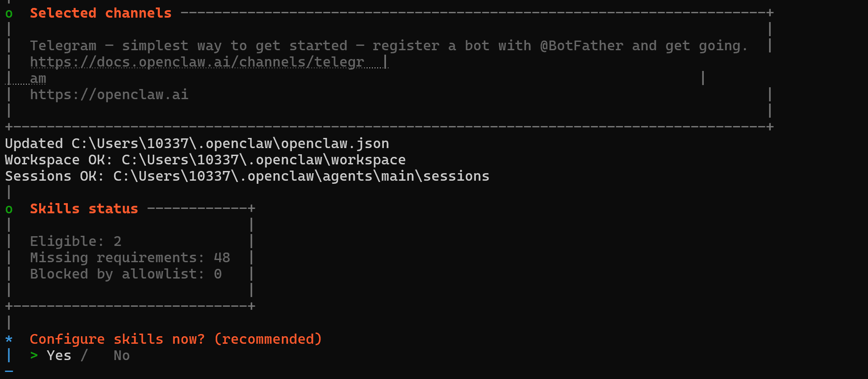This screenshot has height=379, width=868.
Task: Click the green arrow selection indicator
Action: [x=34, y=355]
